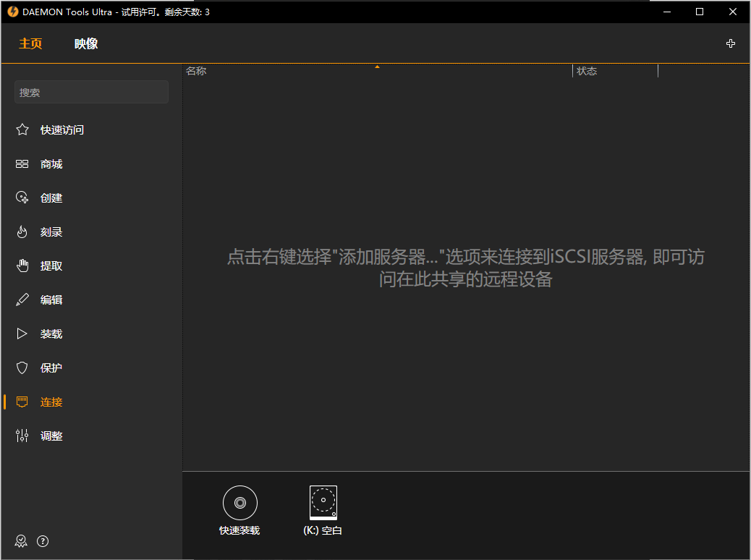Click the 状态 column header
Screen dimensions: 751x560
[587, 70]
